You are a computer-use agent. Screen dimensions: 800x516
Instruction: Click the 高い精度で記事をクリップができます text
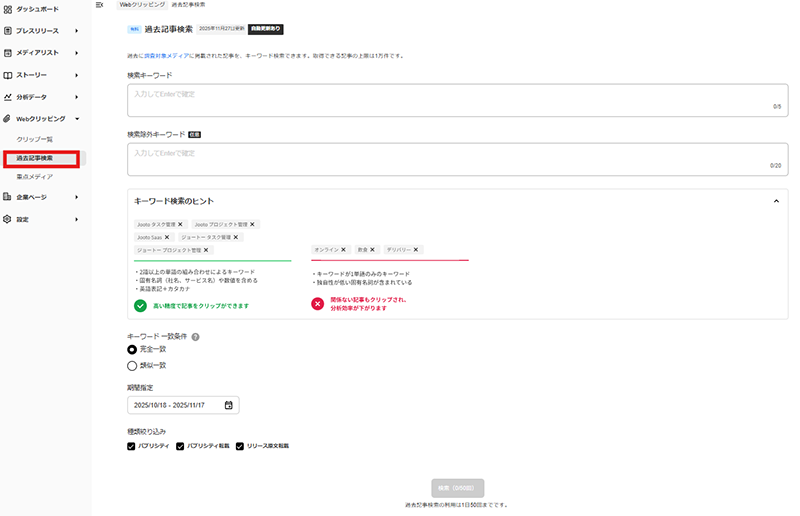201,306
